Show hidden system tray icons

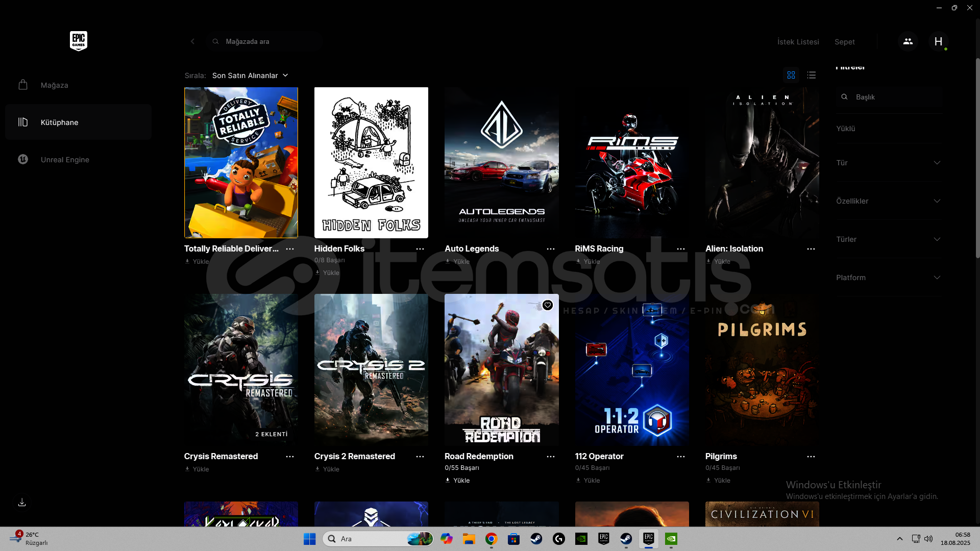[899, 539]
